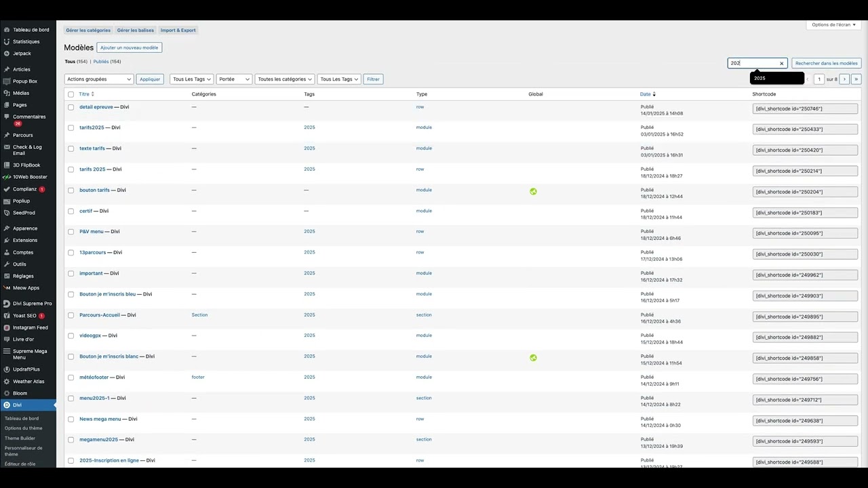
Task: Open the Comptes menu
Action: (x=22, y=252)
